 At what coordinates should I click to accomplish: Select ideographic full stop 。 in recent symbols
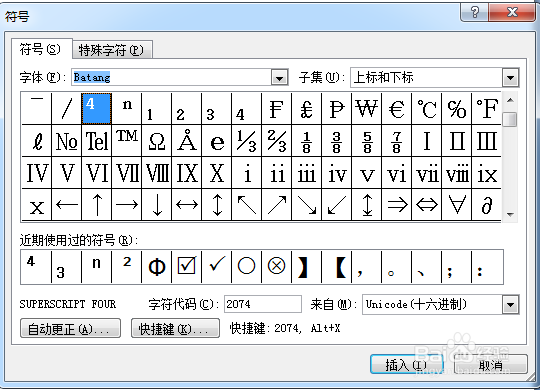click(x=396, y=267)
